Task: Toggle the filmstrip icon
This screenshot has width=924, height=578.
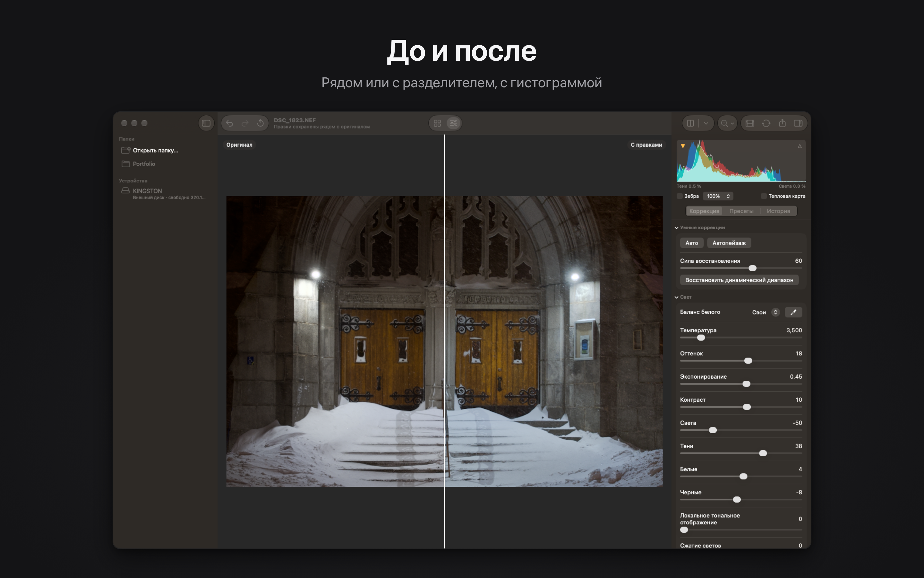Action: 750,123
